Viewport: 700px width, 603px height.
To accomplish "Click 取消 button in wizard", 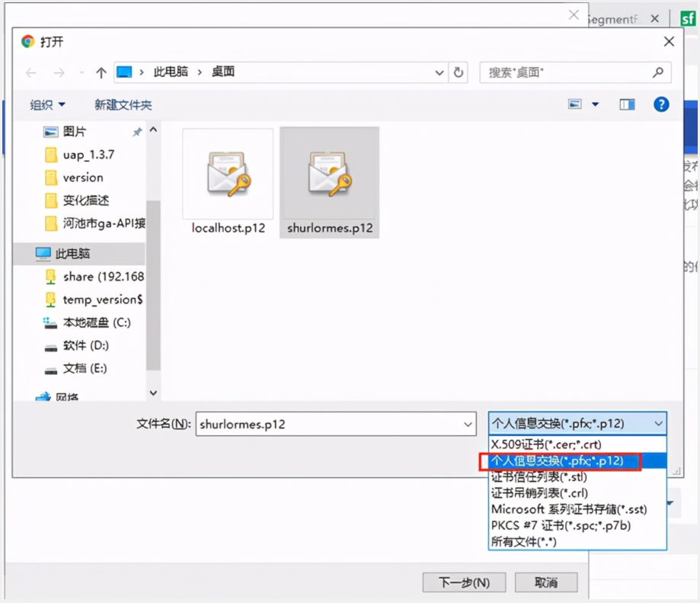I will 546,582.
